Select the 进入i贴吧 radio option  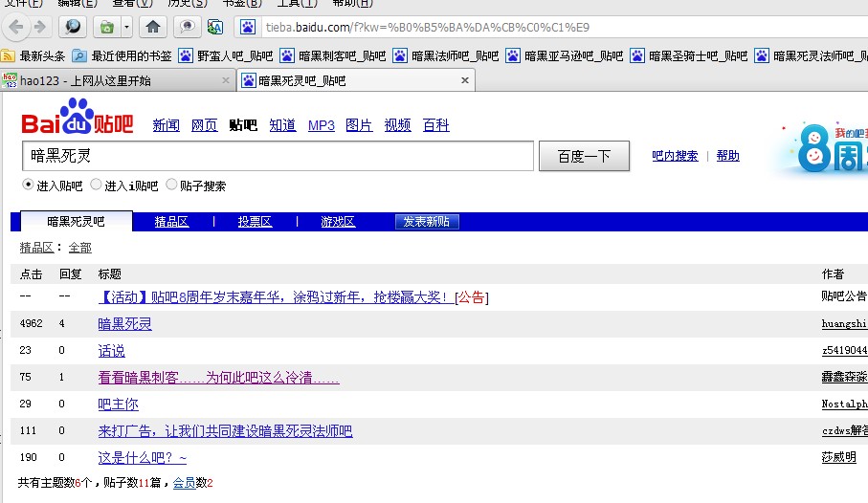tap(96, 185)
